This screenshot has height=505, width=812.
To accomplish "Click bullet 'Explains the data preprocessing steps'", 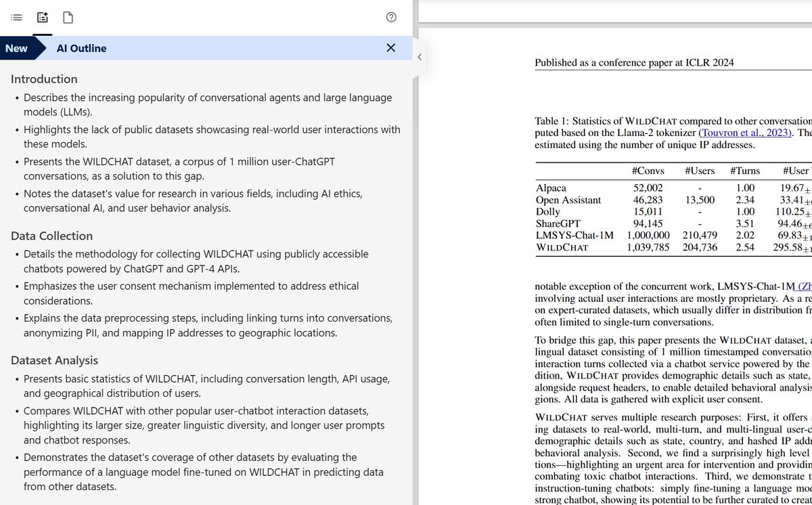I will [208, 326].
